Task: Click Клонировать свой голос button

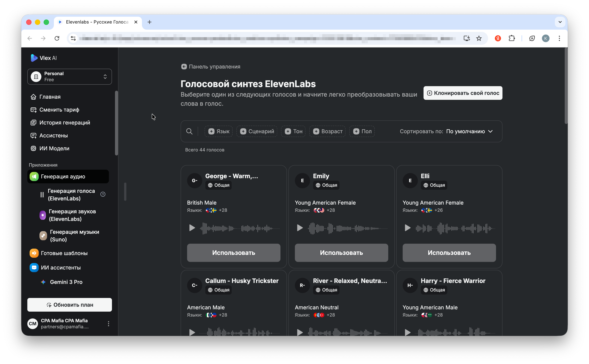Action: click(x=463, y=93)
